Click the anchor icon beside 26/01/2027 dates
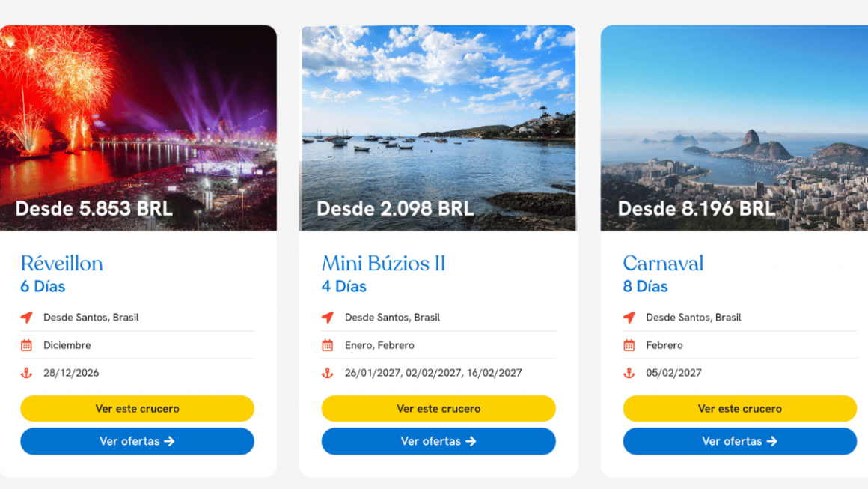The height and width of the screenshot is (489, 868). coord(329,373)
